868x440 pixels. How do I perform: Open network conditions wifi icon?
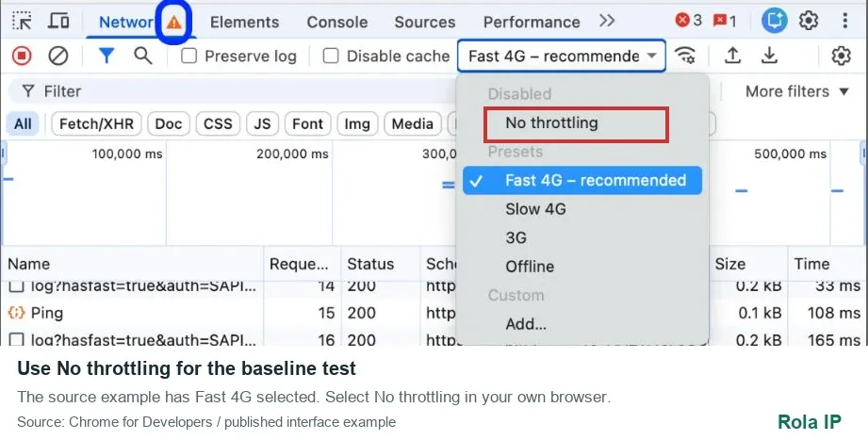click(685, 56)
